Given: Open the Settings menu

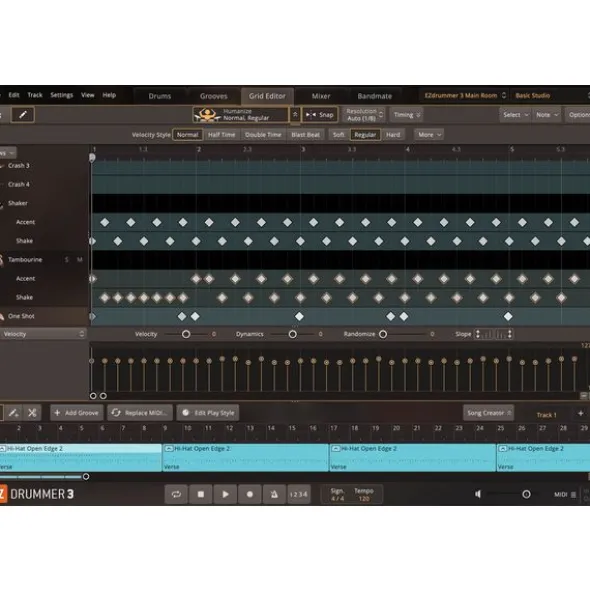Looking at the screenshot, I should (61, 95).
